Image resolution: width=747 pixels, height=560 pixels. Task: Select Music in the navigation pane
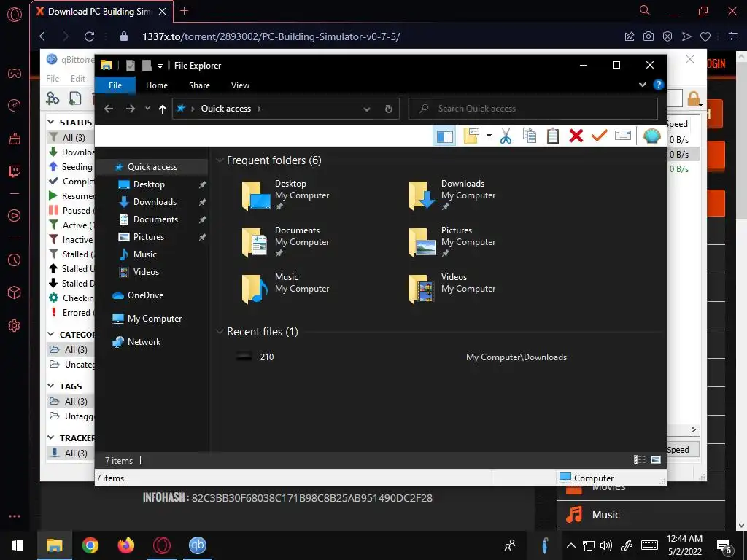[x=145, y=254]
